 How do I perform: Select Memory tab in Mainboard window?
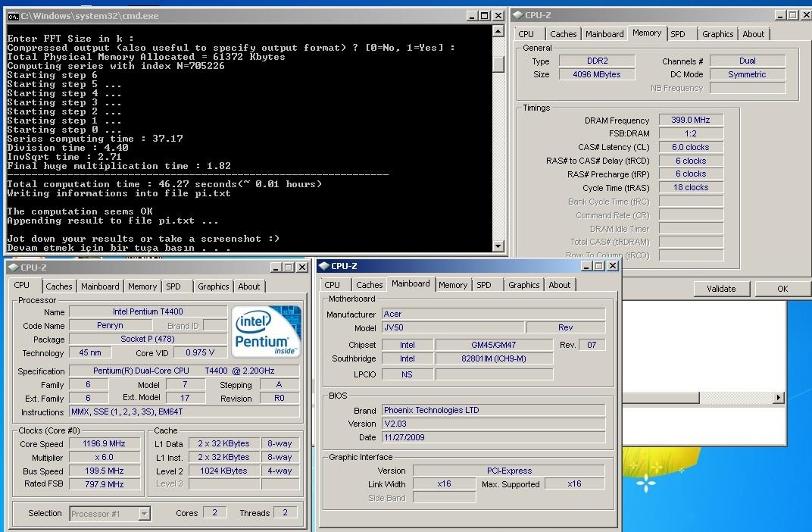click(x=453, y=285)
